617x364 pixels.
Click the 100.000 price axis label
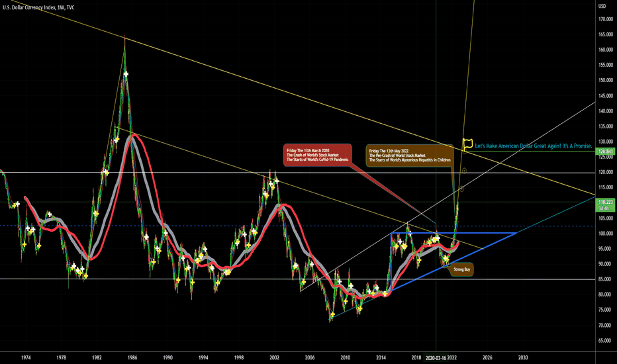pos(606,234)
